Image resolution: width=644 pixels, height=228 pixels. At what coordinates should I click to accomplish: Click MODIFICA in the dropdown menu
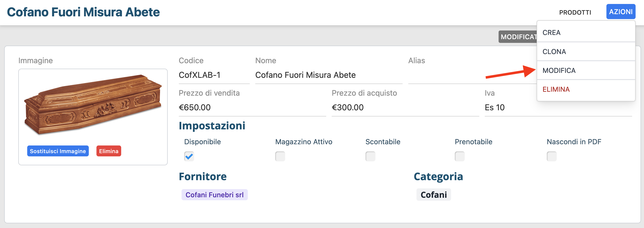585,70
